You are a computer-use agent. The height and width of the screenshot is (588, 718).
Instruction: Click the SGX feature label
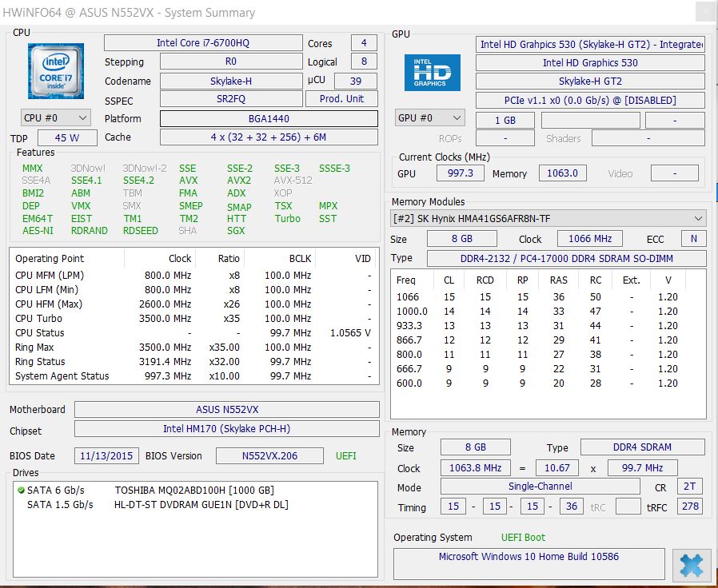pos(236,231)
